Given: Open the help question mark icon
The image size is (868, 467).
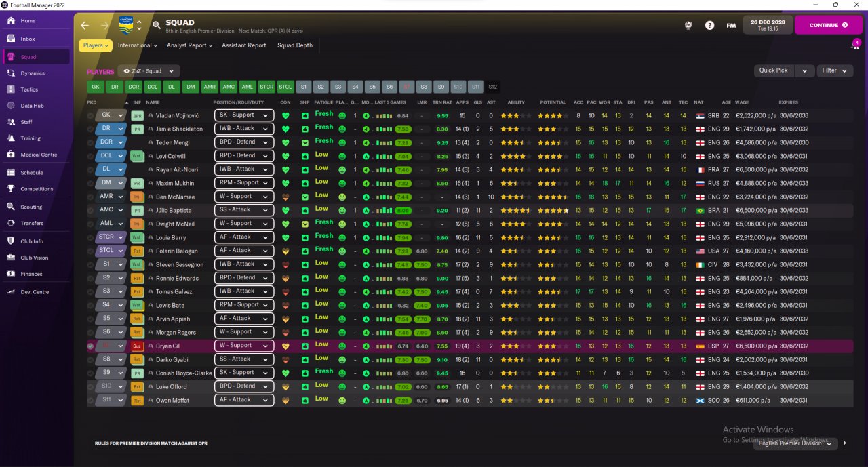Looking at the screenshot, I should (x=709, y=25).
